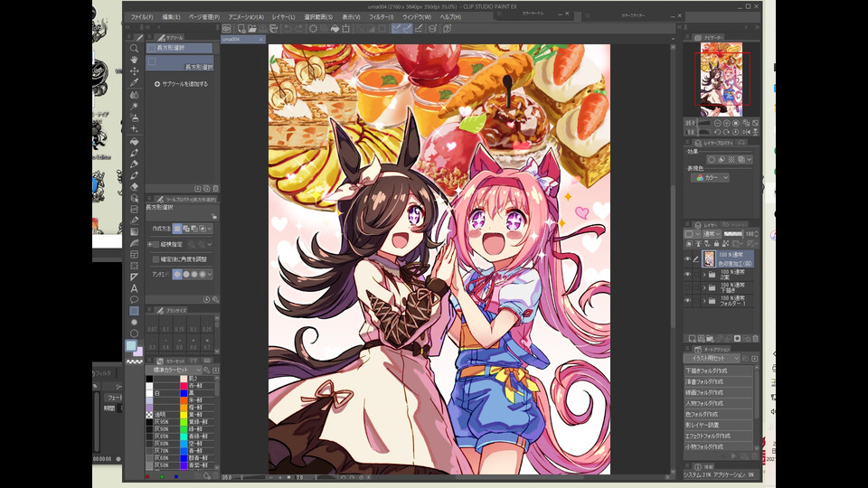Open Tool Property wrench settings icon
The height and width of the screenshot is (488, 868).
215,299
